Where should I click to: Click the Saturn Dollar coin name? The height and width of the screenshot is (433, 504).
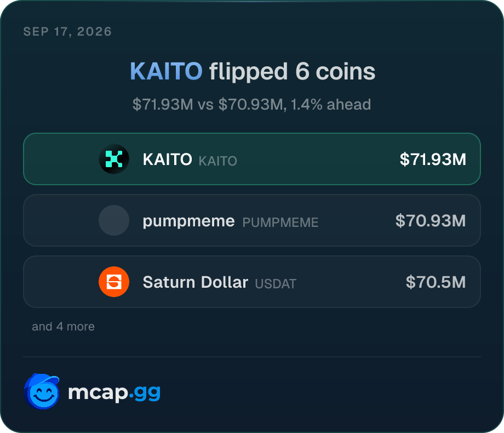coord(196,282)
